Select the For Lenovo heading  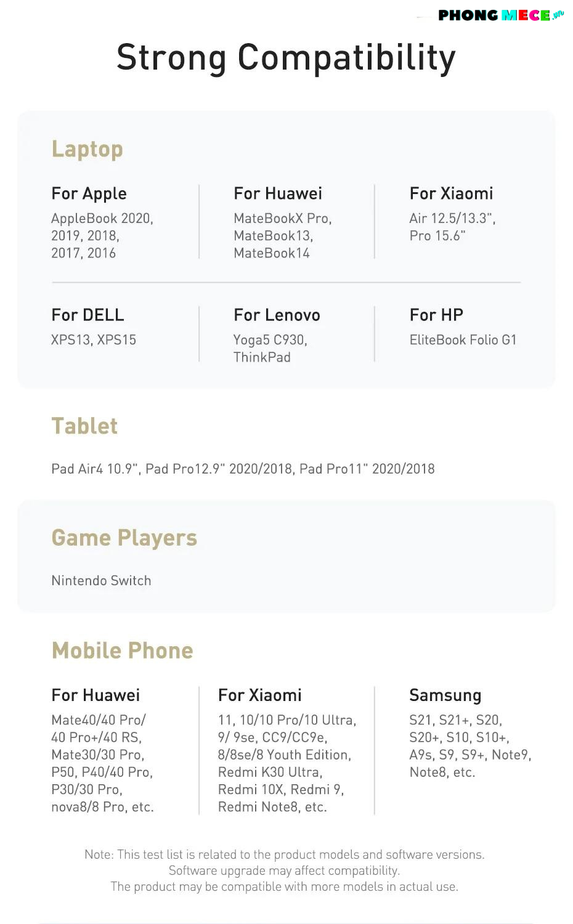pos(277,315)
